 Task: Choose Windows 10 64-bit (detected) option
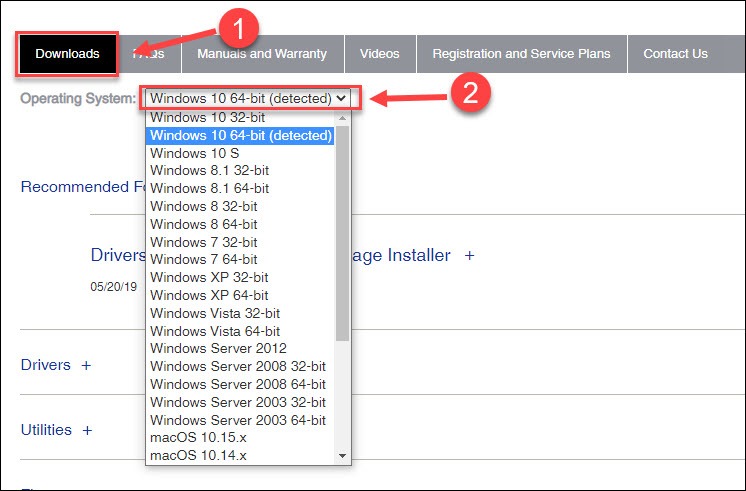(x=240, y=136)
